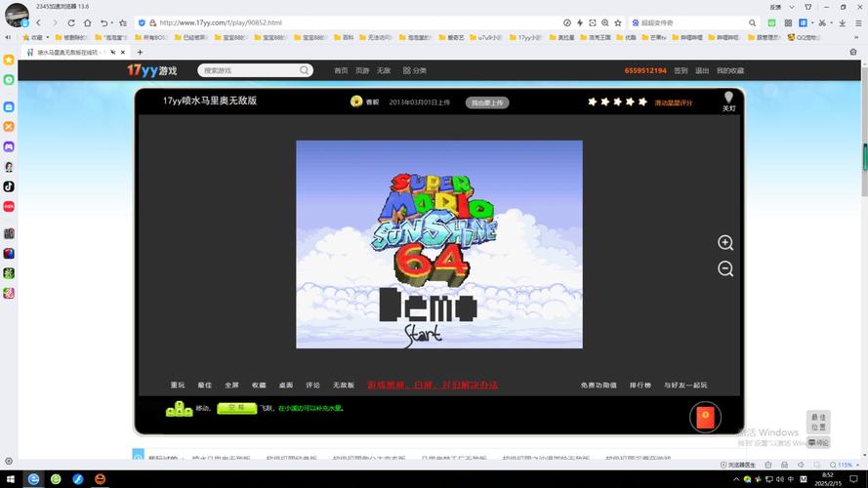Click the 退出 logout link
The width and height of the screenshot is (868, 488).
point(702,70)
